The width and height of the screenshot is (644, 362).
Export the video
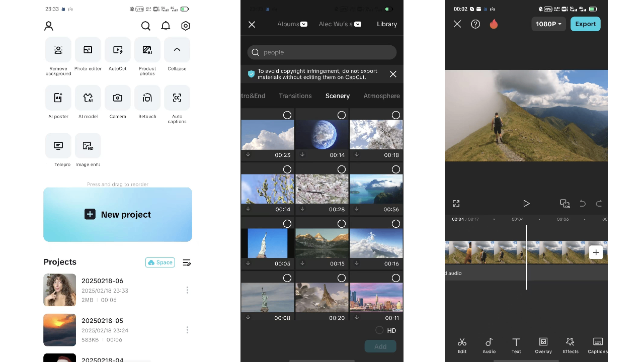[x=586, y=24]
